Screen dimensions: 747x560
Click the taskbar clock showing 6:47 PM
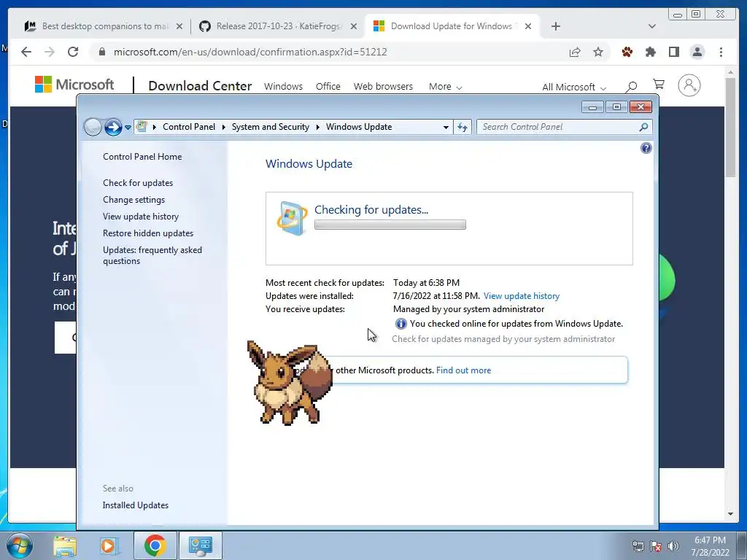pyautogui.click(x=710, y=546)
